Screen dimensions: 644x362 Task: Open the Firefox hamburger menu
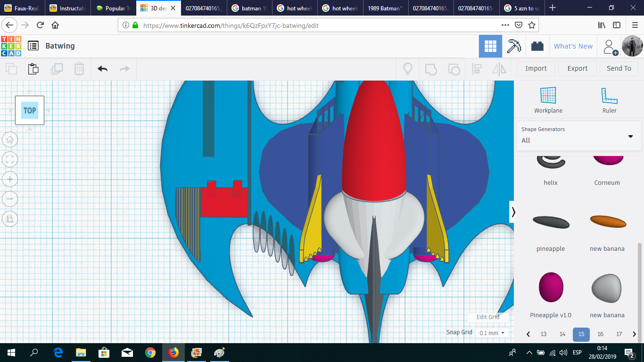pos(635,25)
